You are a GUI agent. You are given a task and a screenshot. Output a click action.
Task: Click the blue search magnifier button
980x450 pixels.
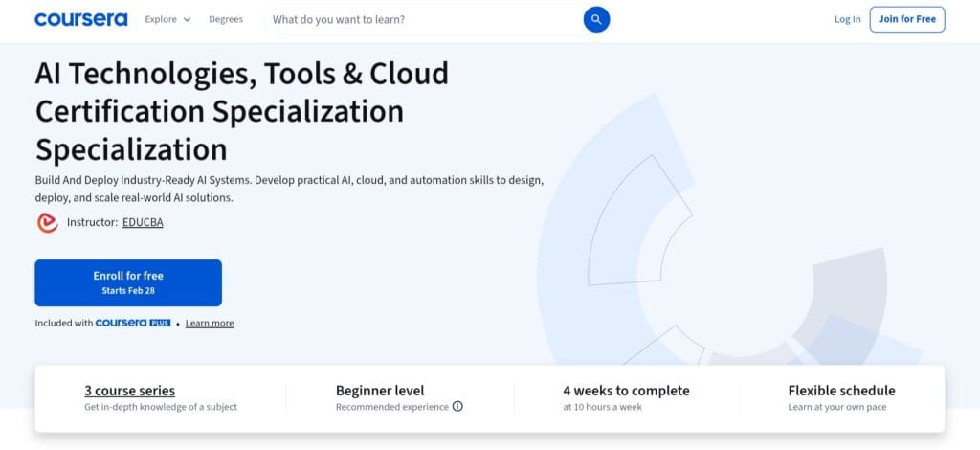tap(596, 19)
